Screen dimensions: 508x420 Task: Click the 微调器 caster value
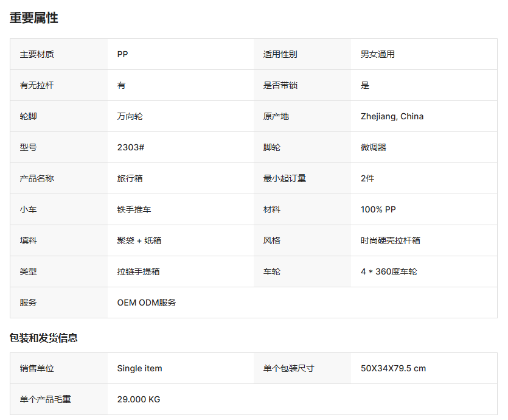click(373, 147)
